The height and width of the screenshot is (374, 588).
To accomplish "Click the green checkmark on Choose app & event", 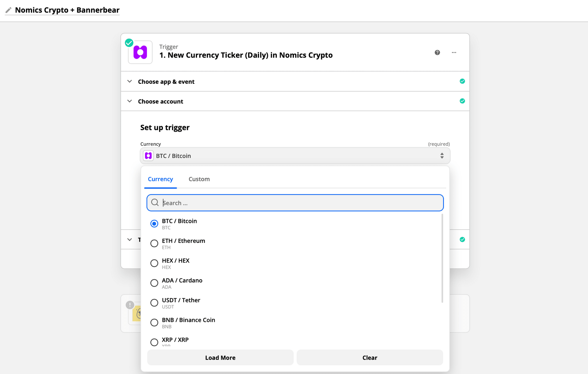I will click(462, 81).
